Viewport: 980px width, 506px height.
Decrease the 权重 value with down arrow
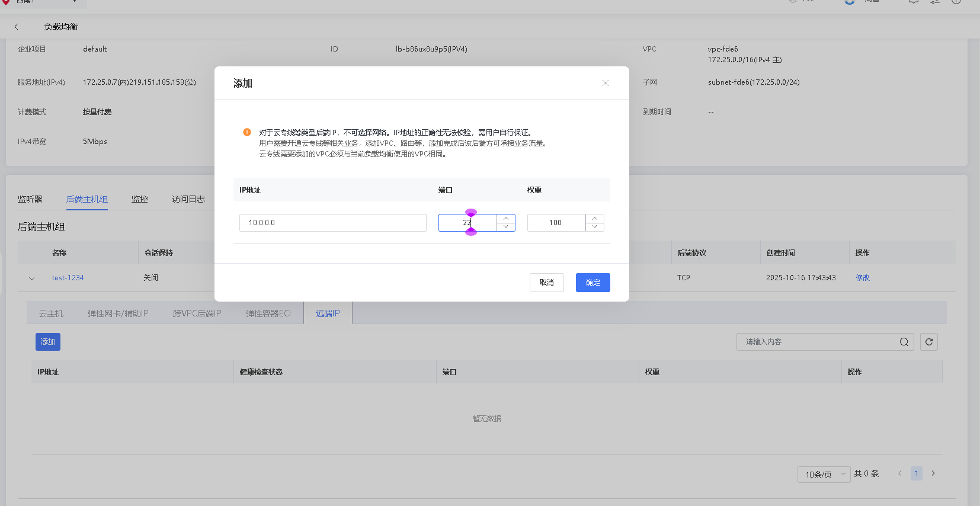tap(595, 227)
